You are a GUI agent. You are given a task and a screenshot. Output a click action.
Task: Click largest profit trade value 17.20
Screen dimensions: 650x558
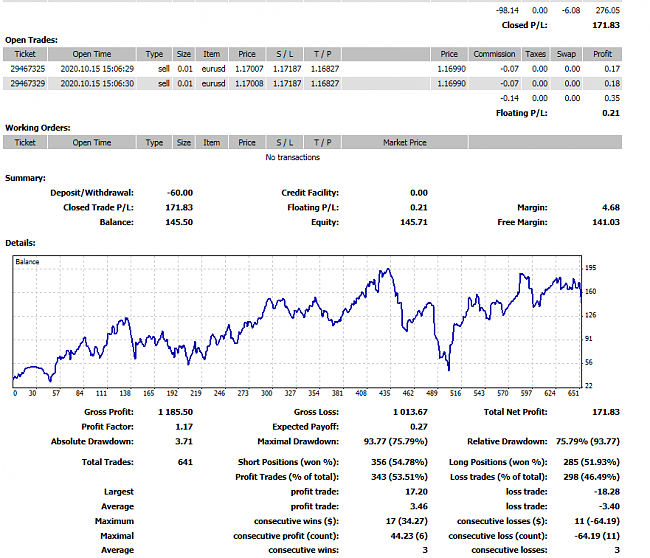416,492
